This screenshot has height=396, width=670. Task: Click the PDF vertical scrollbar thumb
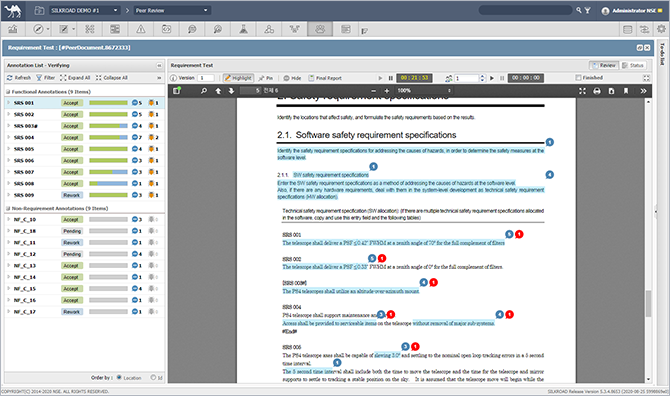(648, 303)
